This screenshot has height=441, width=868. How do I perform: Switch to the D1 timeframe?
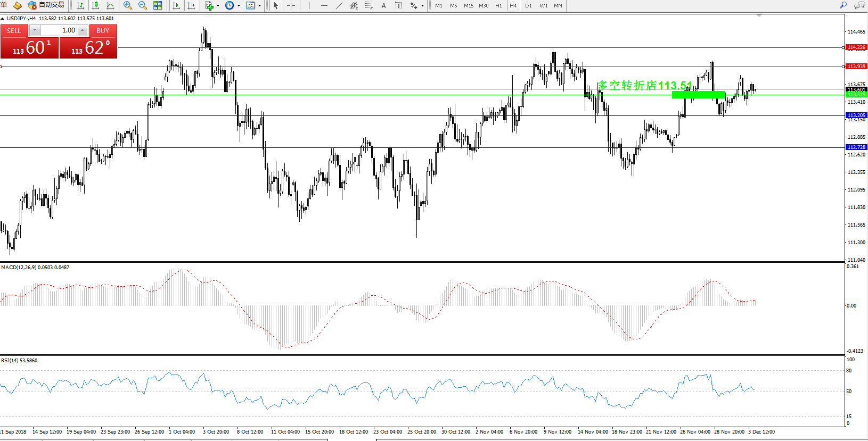[x=528, y=5]
